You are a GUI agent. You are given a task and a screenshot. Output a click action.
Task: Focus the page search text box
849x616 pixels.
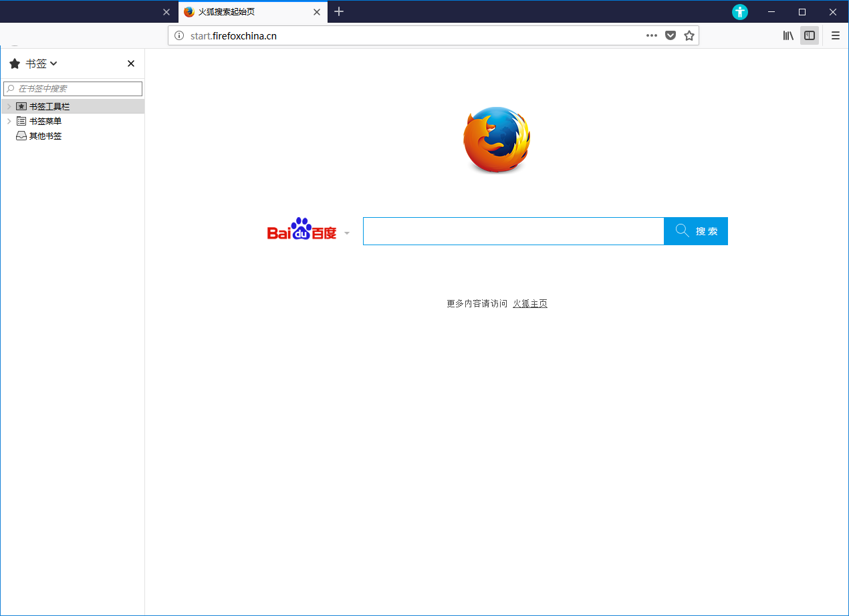(x=513, y=231)
